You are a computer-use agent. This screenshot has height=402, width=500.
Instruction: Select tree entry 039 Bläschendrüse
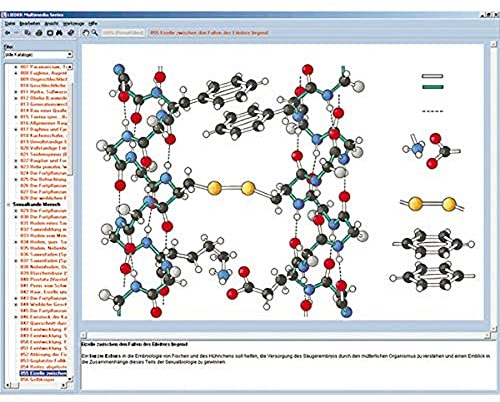[x=44, y=273]
